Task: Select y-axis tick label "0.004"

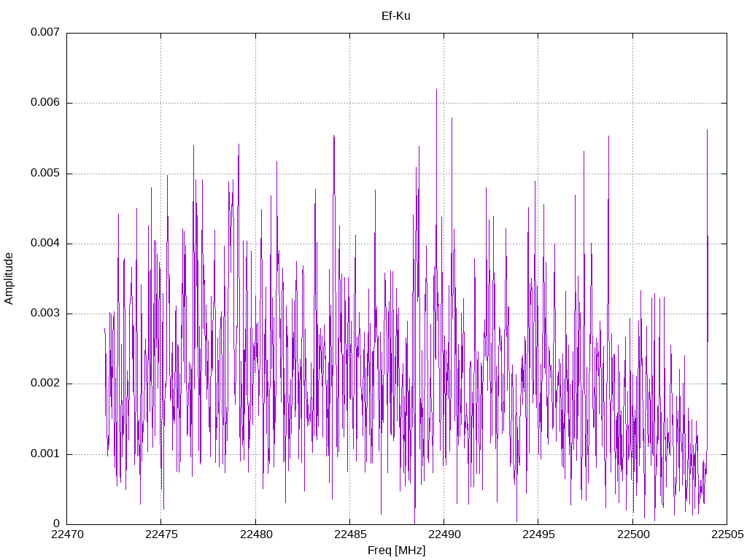Action: tap(45, 243)
